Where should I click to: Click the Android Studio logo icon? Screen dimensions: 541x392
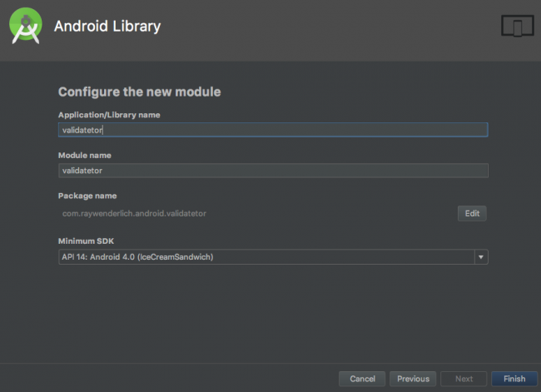(26, 26)
